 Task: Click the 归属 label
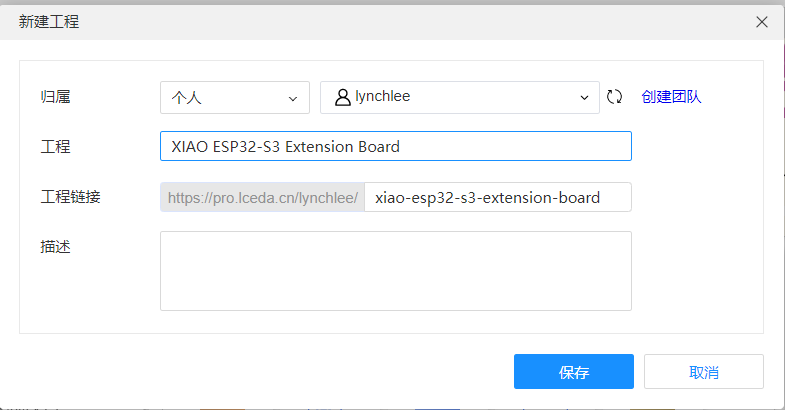pyautogui.click(x=55, y=97)
